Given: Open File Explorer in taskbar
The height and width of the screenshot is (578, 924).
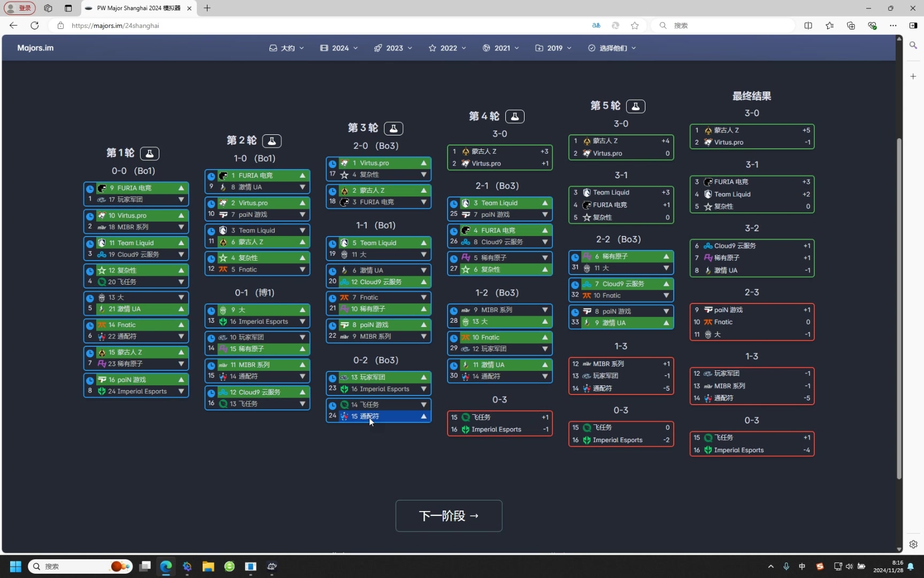Looking at the screenshot, I should pos(208,566).
